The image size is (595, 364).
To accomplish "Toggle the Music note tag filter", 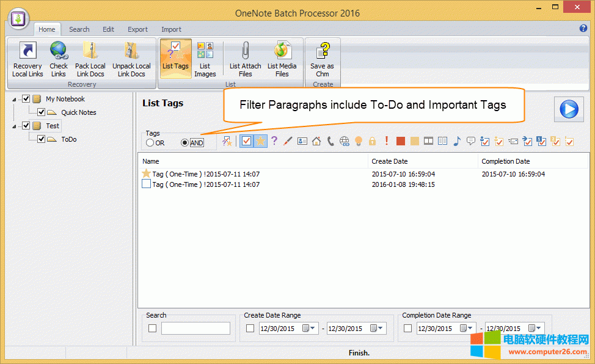I will pyautogui.click(x=456, y=141).
